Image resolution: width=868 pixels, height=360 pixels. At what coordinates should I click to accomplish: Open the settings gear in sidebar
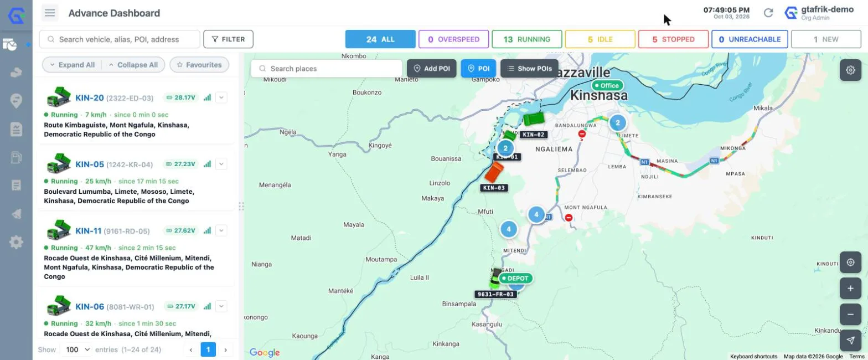coord(16,241)
